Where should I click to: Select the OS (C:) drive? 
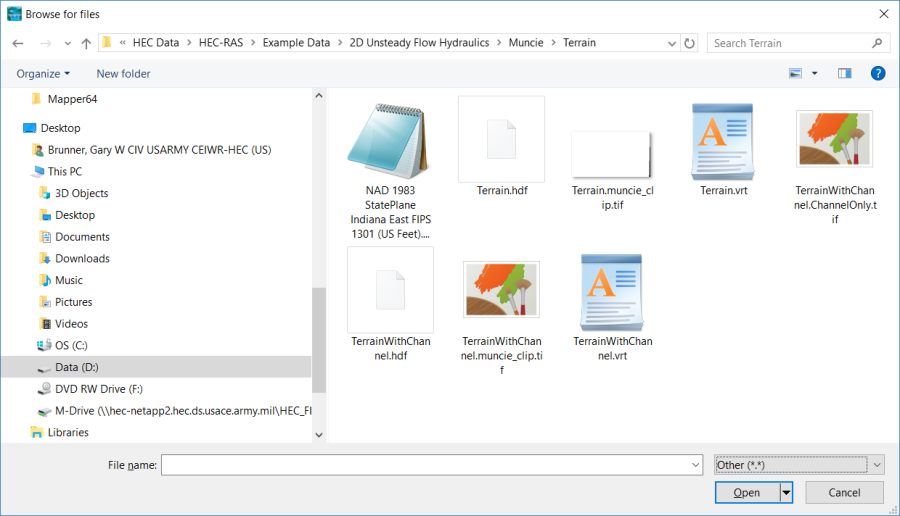(x=71, y=346)
